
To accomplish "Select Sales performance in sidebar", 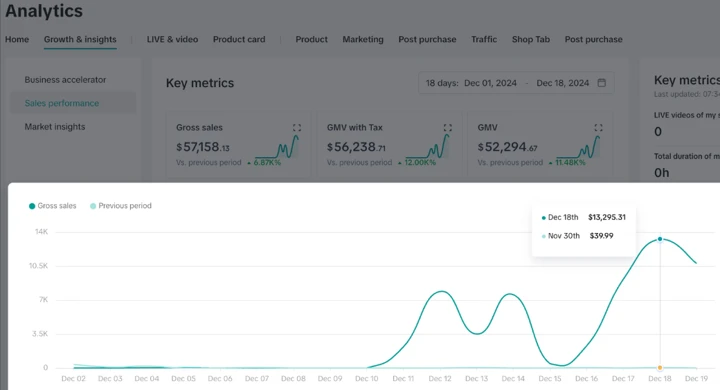I will pos(73,103).
